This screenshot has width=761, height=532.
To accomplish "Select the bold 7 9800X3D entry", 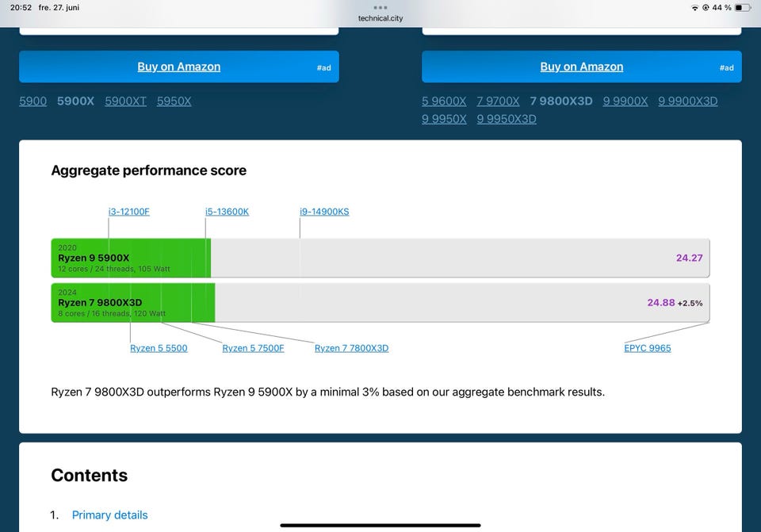I will (561, 101).
